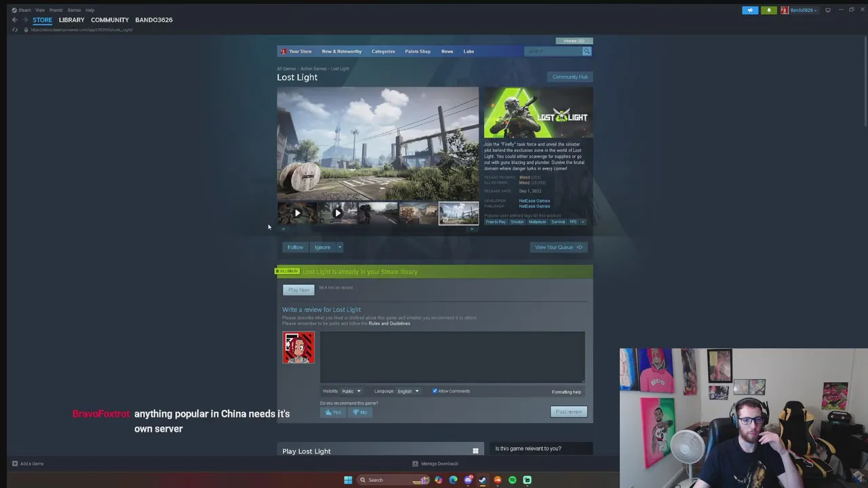
Task: Open the Rules and Guidelines link
Action: [x=389, y=323]
